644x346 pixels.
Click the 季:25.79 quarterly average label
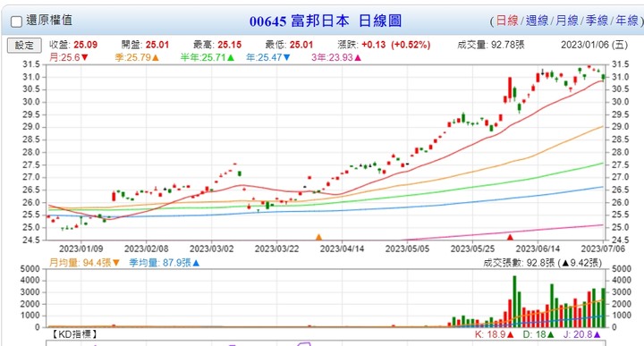(137, 57)
